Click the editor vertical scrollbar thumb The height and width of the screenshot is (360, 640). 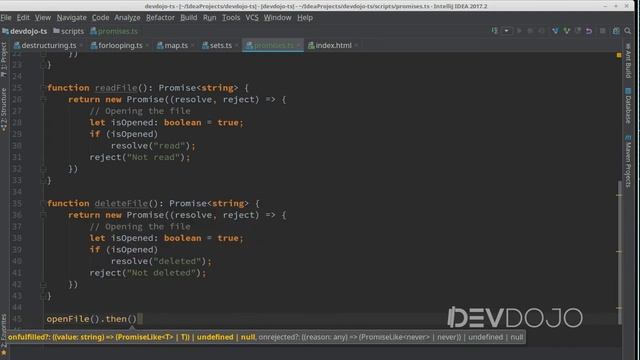620,252
